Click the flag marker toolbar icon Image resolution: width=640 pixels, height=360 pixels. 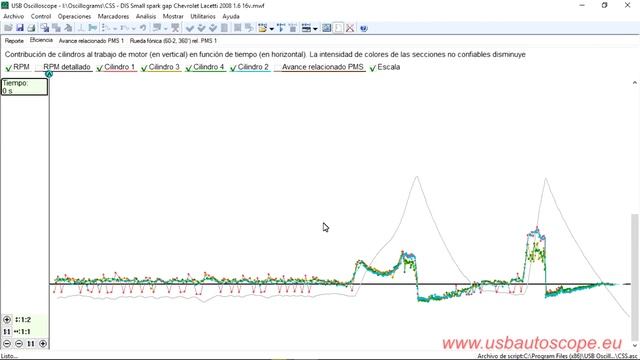pyautogui.click(x=93, y=28)
